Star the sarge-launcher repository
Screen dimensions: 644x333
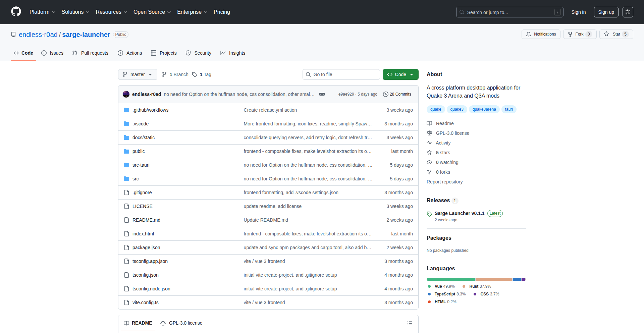click(612, 34)
